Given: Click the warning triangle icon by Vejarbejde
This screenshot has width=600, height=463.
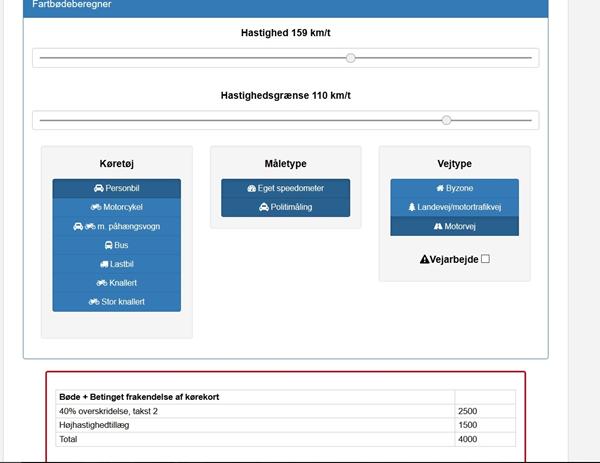Looking at the screenshot, I should tap(424, 259).
